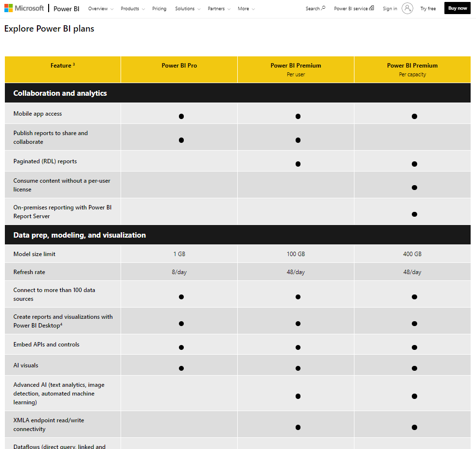The image size is (476, 449).
Task: Click Embed APIs and controls label
Action: point(46,345)
